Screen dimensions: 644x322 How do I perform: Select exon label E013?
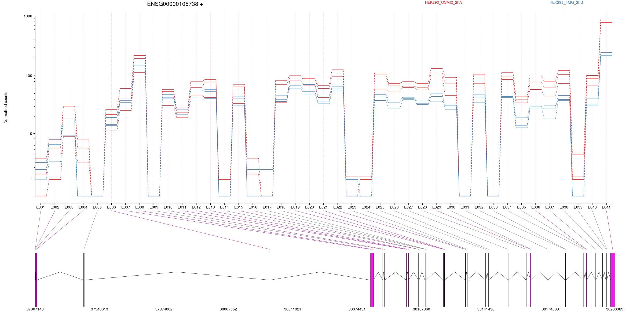(x=210, y=207)
